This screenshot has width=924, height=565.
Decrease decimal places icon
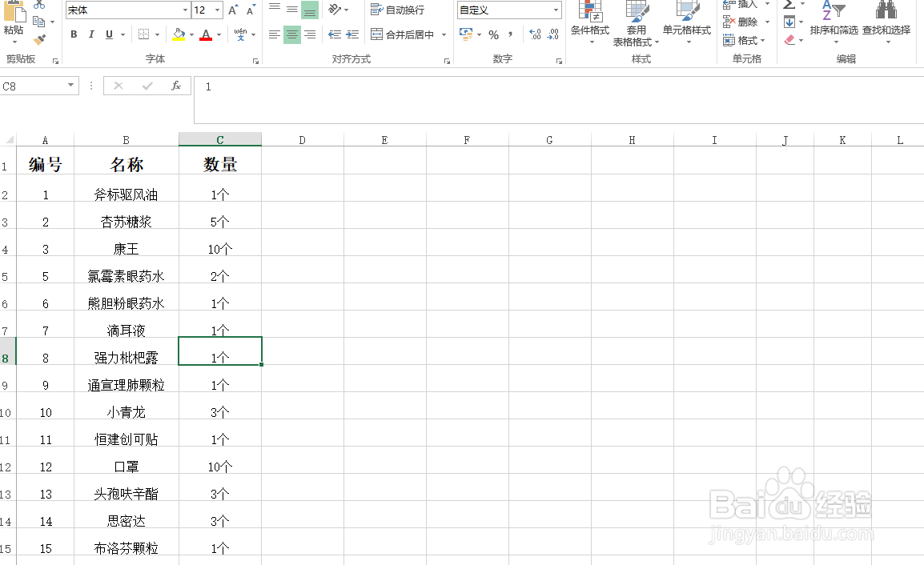coord(552,34)
